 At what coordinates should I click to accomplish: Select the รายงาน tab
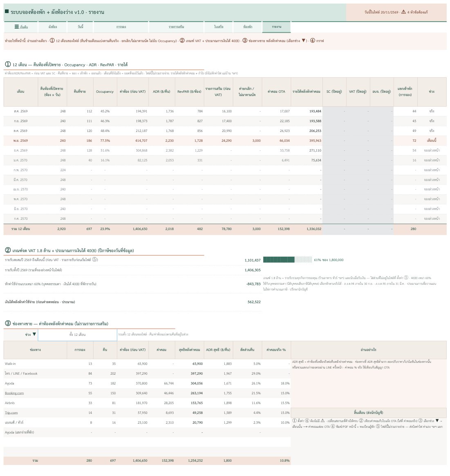(277, 27)
